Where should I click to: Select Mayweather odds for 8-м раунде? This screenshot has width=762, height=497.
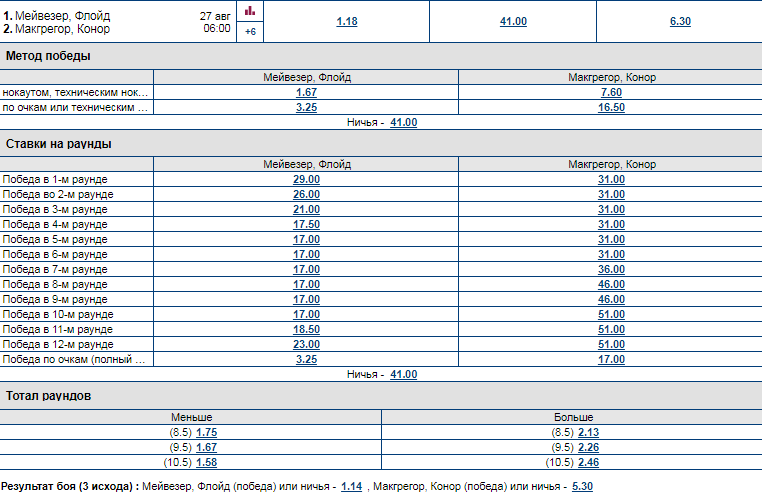306,285
